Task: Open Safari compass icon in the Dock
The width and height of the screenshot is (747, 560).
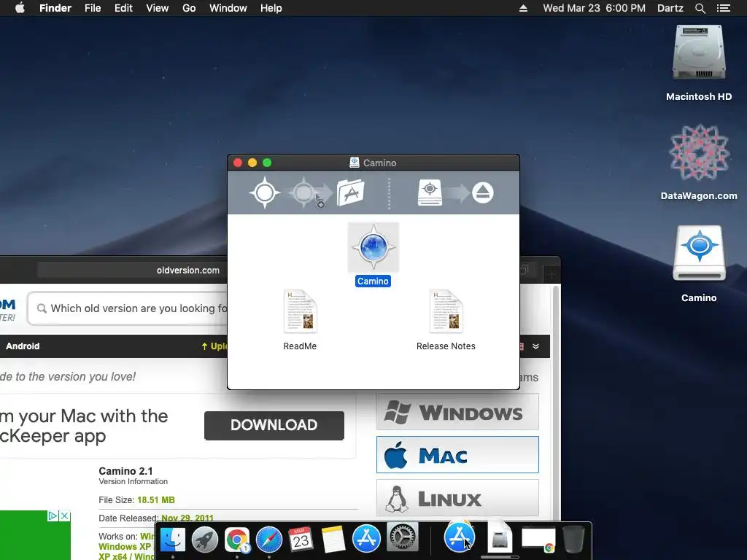Action: (x=269, y=540)
